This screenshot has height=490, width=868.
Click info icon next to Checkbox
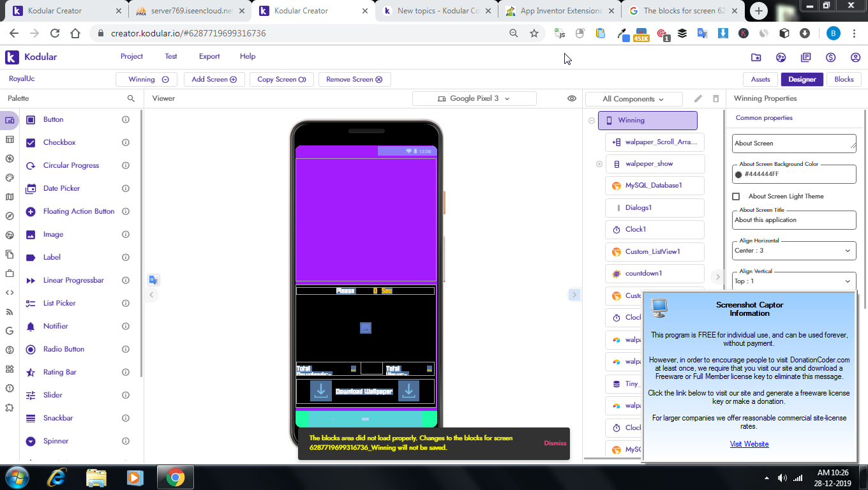pos(126,142)
